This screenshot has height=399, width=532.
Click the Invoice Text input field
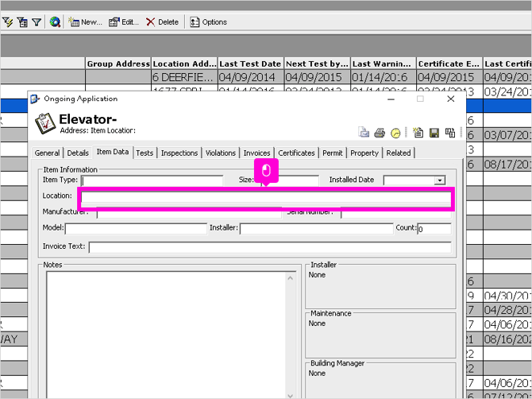pyautogui.click(x=270, y=247)
